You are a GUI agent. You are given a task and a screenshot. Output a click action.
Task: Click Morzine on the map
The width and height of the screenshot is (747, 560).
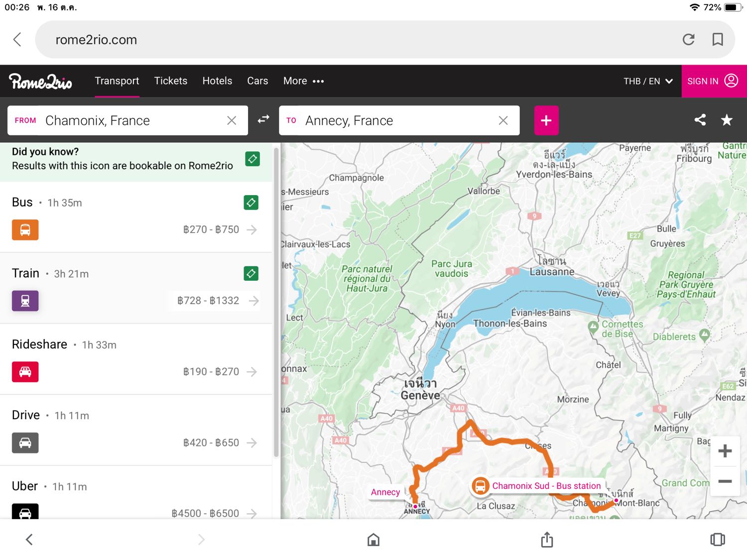[573, 399]
